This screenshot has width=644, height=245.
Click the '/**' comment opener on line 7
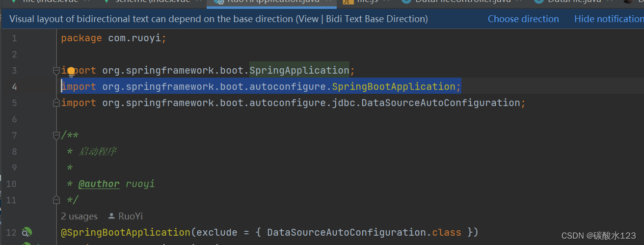[x=70, y=135]
